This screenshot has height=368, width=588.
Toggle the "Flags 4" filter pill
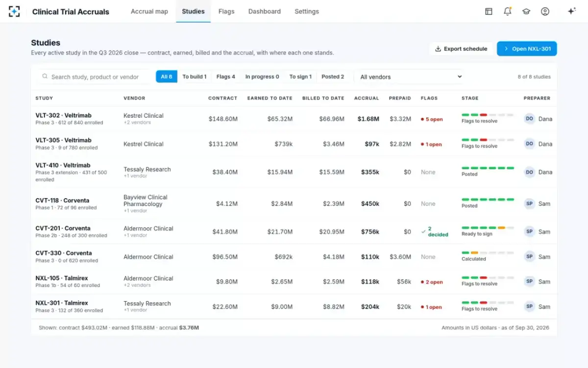coord(226,77)
